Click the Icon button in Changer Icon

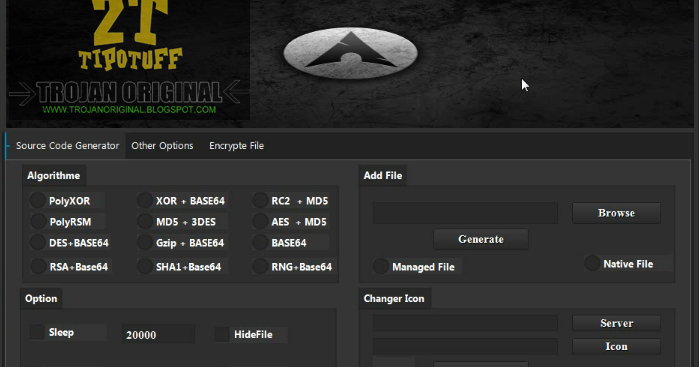tap(617, 346)
